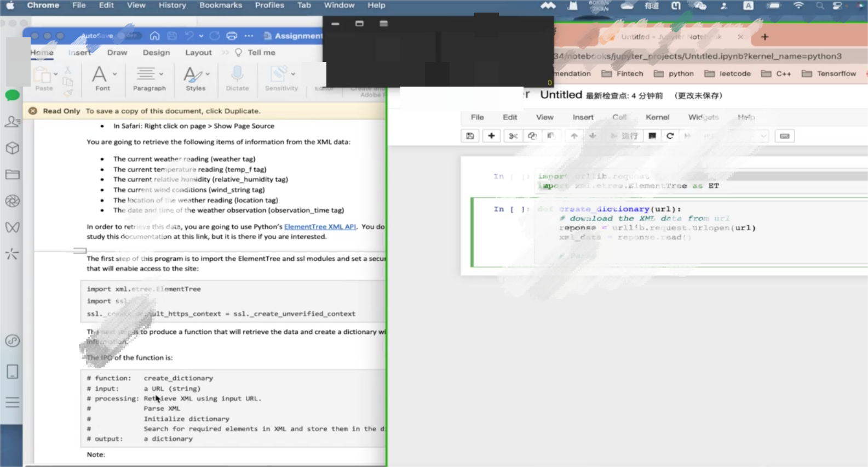Screen dimensions: 868x467
Task: Click Jupyter save and checkpoint icon
Action: [x=470, y=136]
